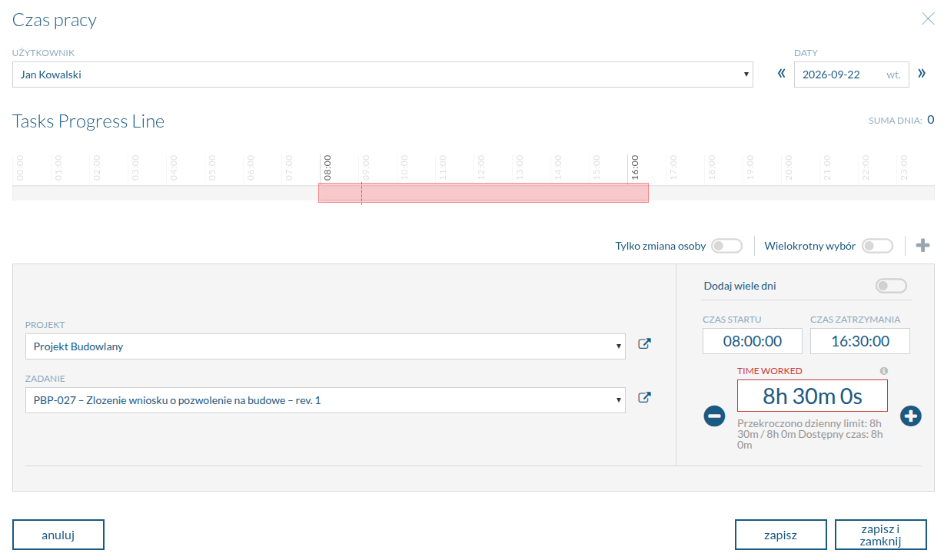
Task: Click the 16:00 marker on timeline
Action: click(x=634, y=167)
